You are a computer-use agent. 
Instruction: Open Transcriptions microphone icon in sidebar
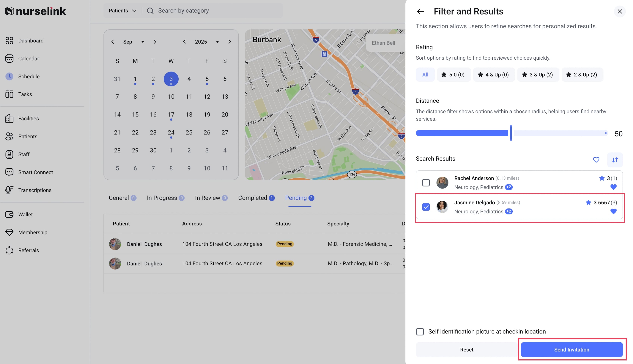(x=9, y=190)
